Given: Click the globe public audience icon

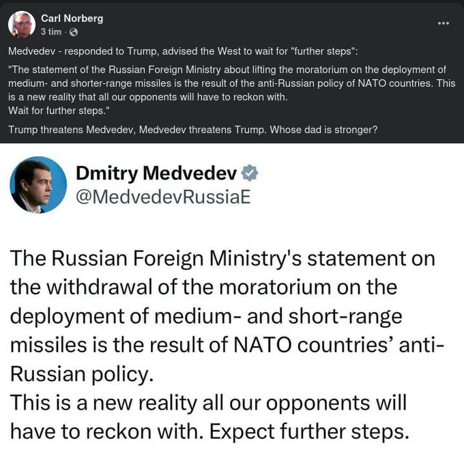Looking at the screenshot, I should pos(74,32).
